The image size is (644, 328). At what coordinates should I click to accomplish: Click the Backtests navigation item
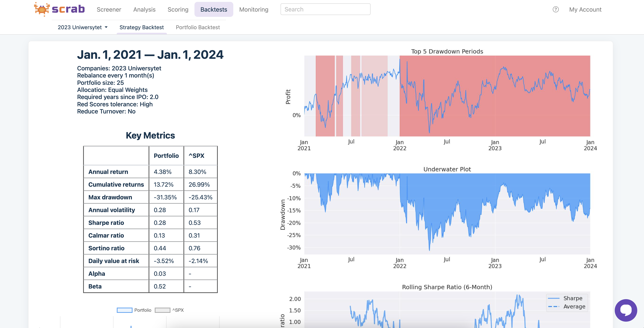point(213,10)
